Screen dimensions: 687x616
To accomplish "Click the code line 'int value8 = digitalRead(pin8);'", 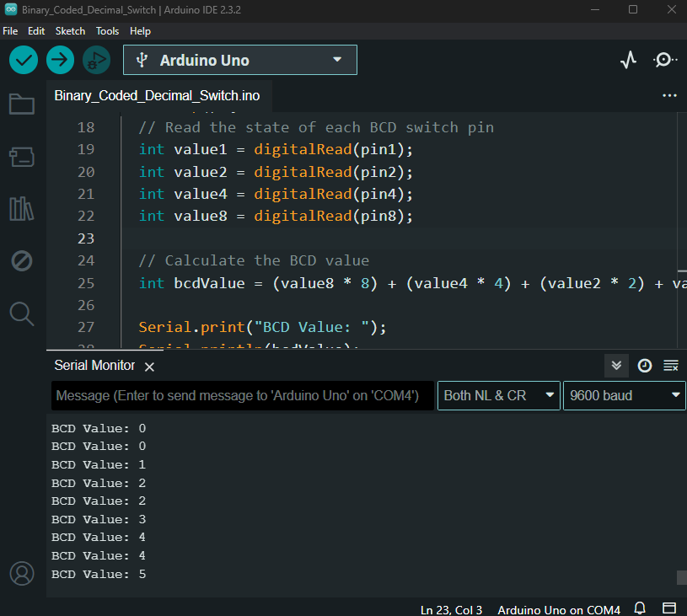I will [276, 216].
